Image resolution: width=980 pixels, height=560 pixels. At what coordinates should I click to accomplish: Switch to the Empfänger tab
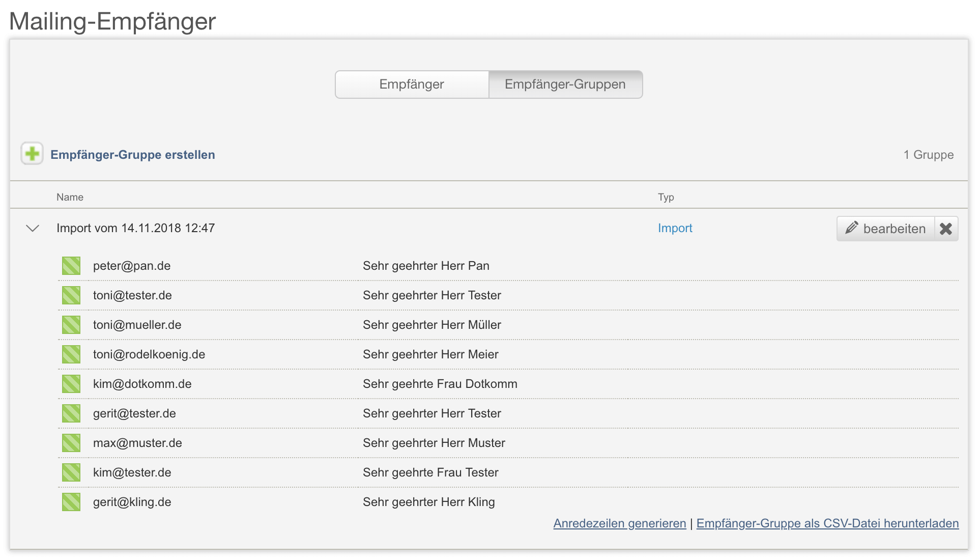(x=412, y=85)
